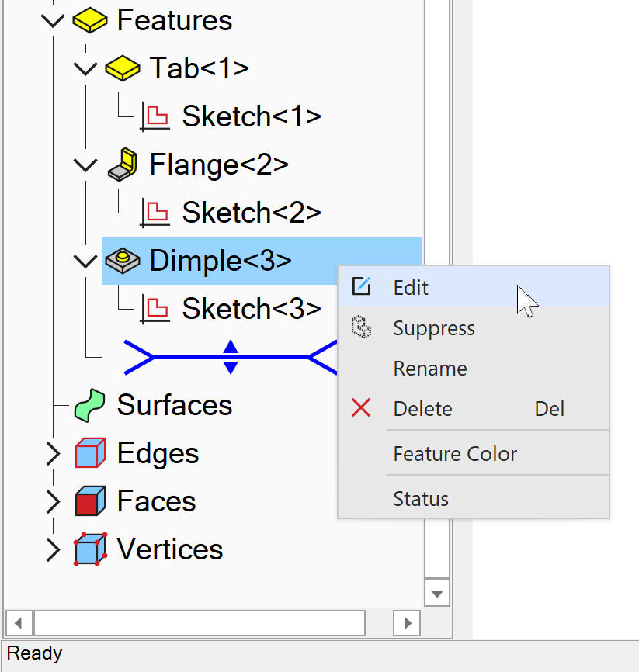Click the Surfaces green icon
Viewport: 639px width, 672px height.
click(89, 405)
